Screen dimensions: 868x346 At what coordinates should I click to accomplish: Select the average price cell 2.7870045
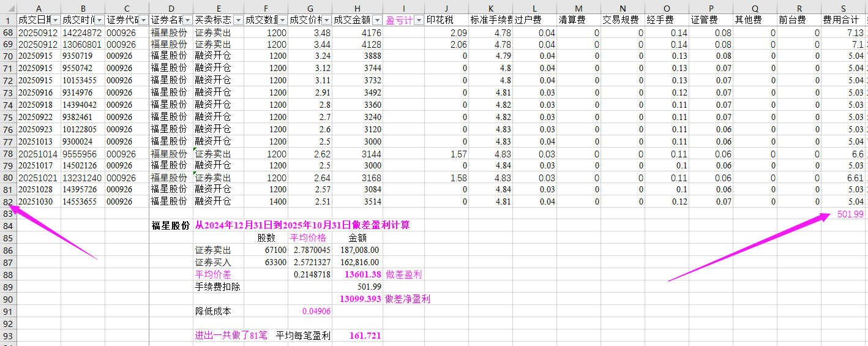[x=310, y=250]
